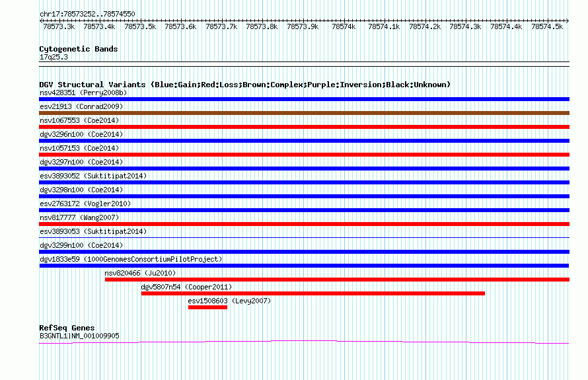The height and width of the screenshot is (380, 588).
Task: Select the blue dgv3297n100 variant bar
Action: pos(304,169)
